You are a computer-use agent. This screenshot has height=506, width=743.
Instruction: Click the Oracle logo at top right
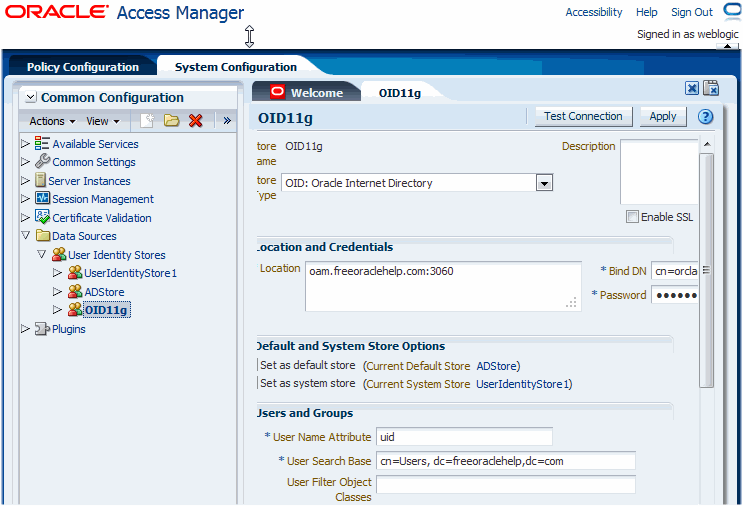733,10
